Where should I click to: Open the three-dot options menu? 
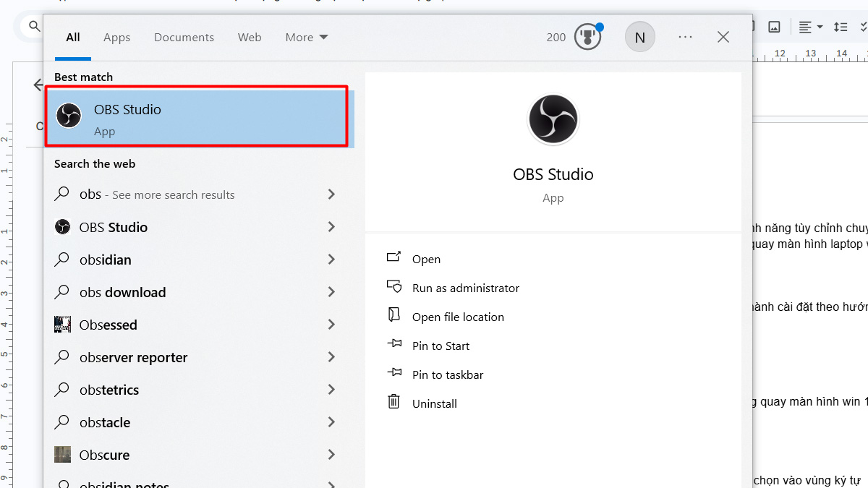[686, 37]
